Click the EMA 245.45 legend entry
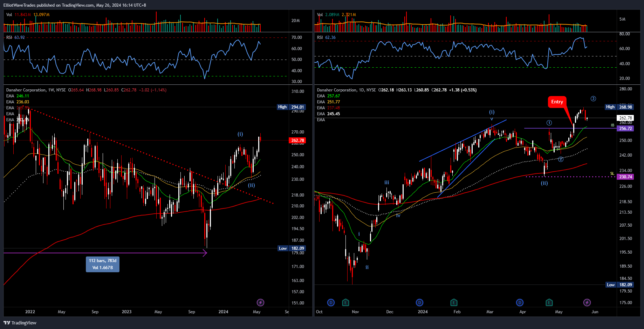The image size is (644, 329). pos(328,114)
